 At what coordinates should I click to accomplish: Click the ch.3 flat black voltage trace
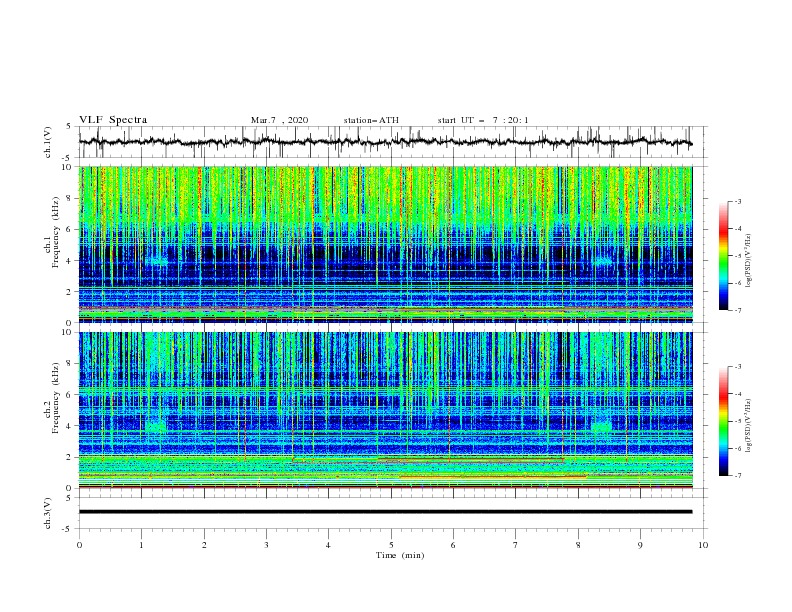386,512
